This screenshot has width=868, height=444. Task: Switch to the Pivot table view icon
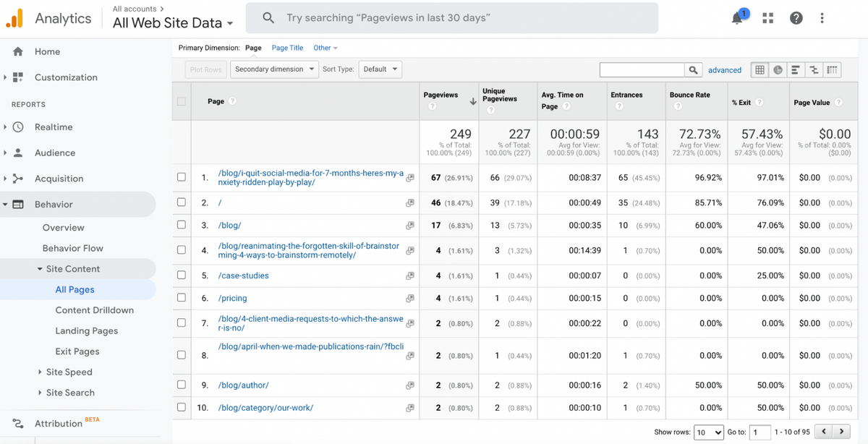(832, 69)
